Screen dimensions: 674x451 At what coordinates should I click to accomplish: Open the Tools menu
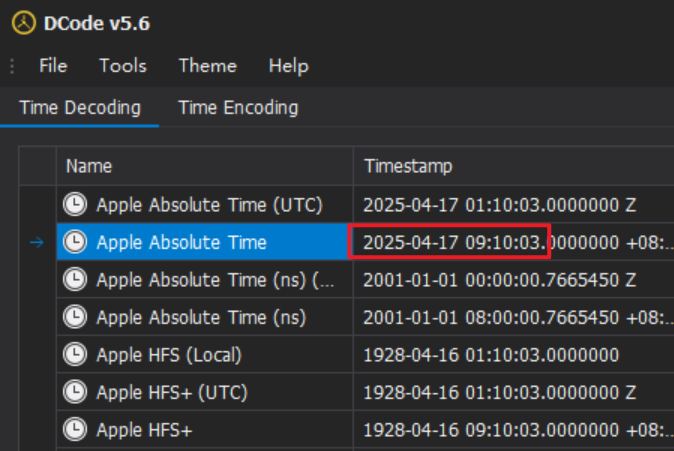[x=123, y=66]
